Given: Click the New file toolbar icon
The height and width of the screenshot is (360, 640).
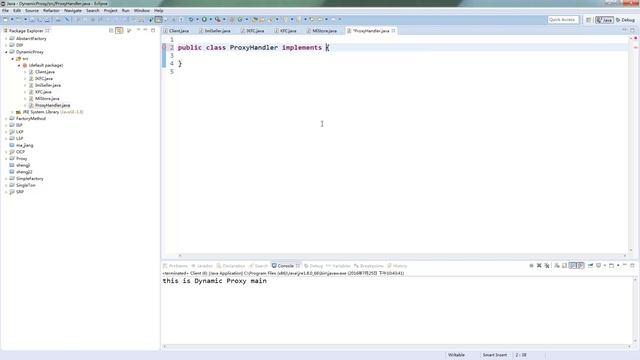Looking at the screenshot, I should tap(6, 20).
